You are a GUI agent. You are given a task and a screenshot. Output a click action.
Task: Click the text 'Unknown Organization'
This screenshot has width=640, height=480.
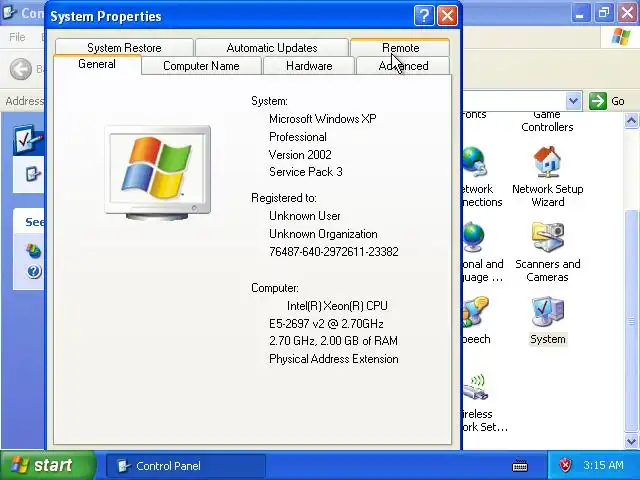(323, 234)
